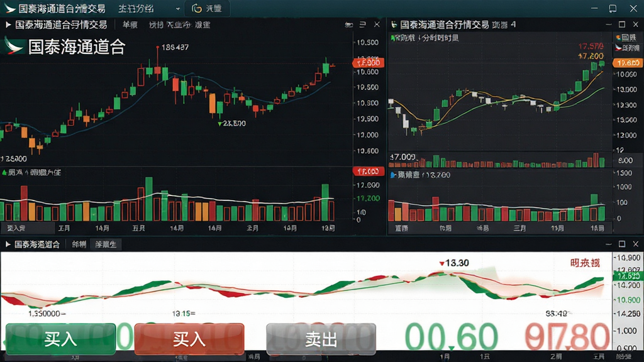This screenshot has height=362, width=644.
Task: Click the orange dot icon at the right panel's top right
Action: tap(618, 38)
